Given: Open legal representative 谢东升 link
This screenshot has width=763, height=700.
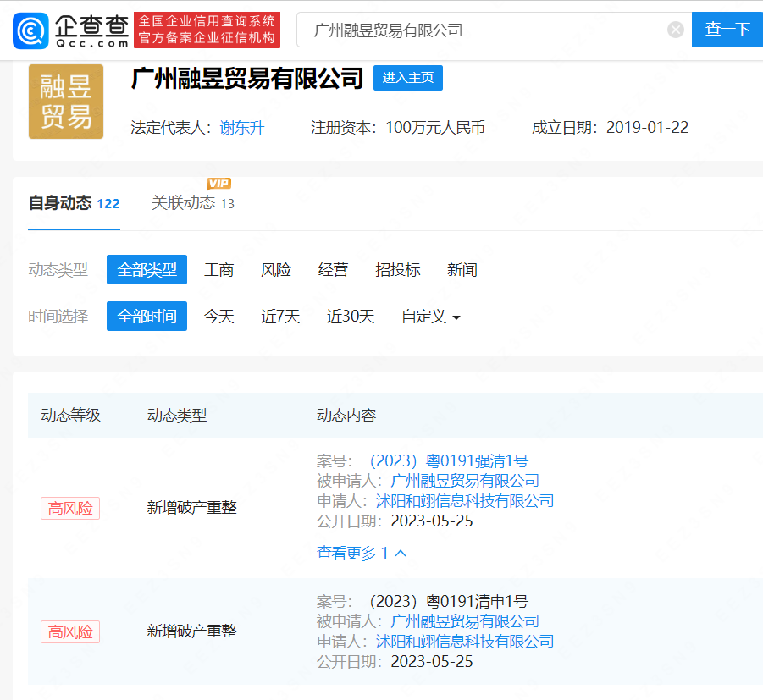Looking at the screenshot, I should pyautogui.click(x=242, y=128).
